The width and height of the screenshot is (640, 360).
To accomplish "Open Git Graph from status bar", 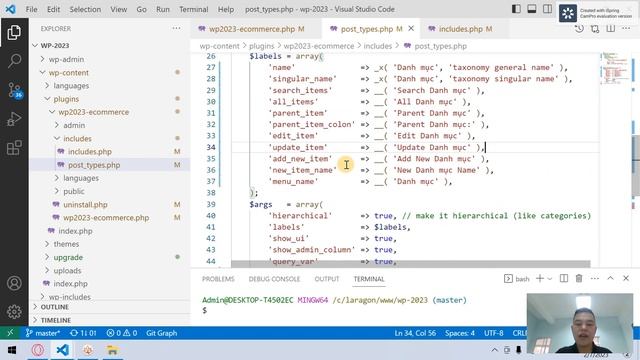I will click(162, 333).
